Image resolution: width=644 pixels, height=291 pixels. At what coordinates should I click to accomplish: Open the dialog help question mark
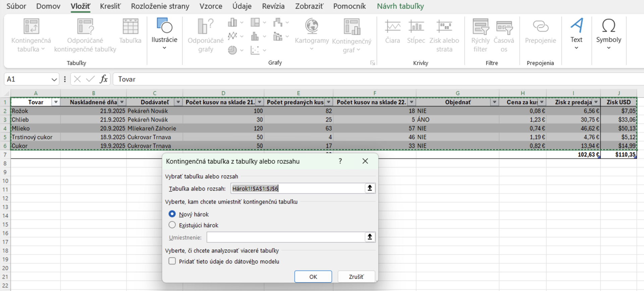[340, 161]
